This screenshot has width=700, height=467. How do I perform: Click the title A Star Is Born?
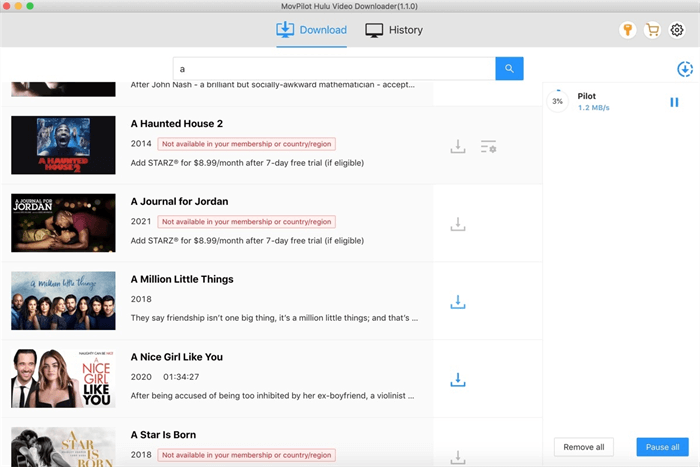pos(163,434)
